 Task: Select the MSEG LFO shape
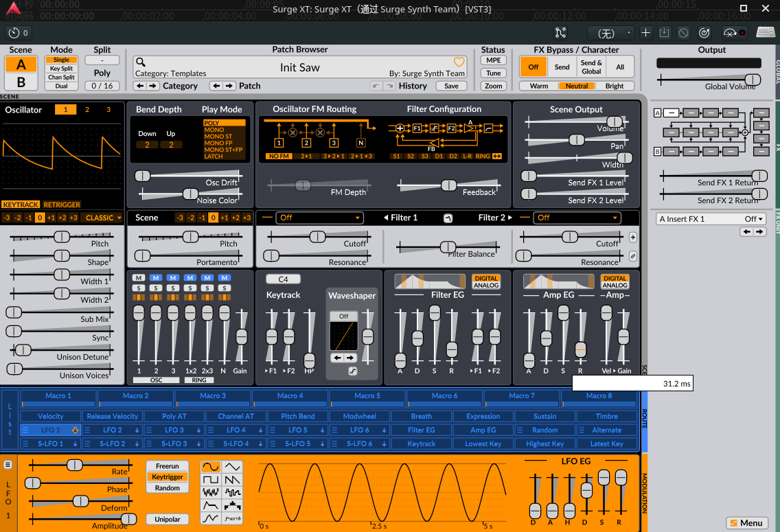click(210, 518)
